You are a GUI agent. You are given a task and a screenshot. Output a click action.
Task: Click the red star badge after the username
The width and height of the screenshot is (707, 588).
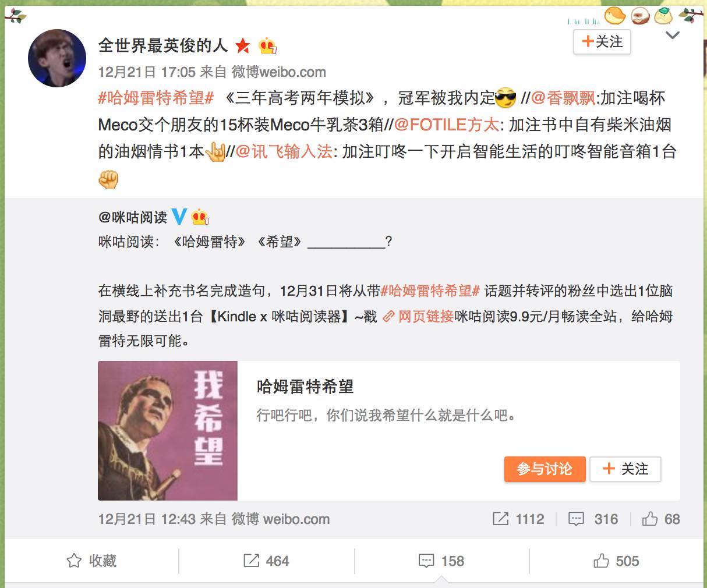click(x=242, y=45)
